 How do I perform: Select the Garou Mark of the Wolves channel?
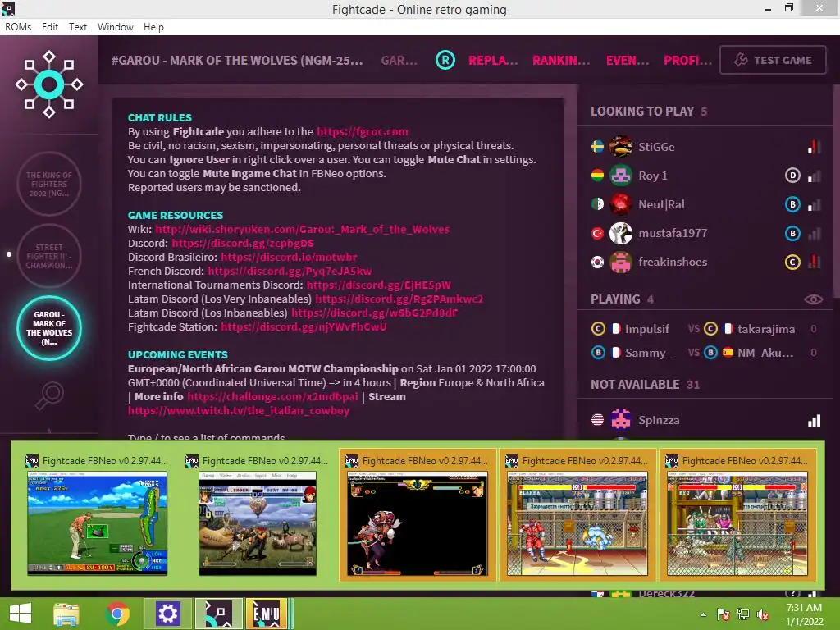(48, 328)
